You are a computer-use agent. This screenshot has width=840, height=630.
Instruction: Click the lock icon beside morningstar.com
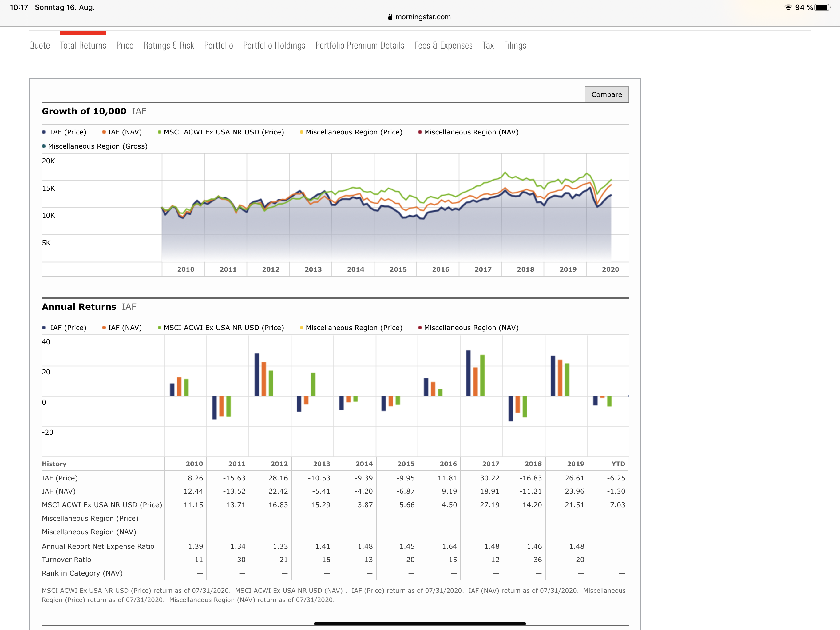[x=390, y=17]
